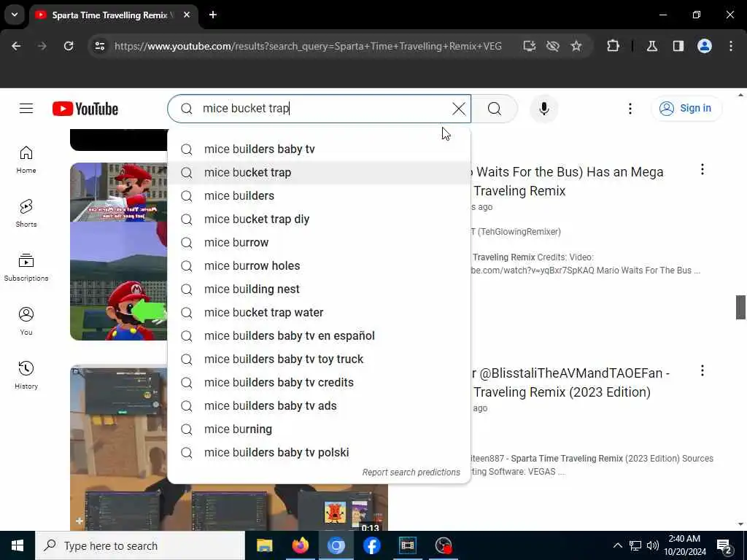Choose 'mice builders baby tv en español'
747x560 pixels.
(x=320, y=335)
